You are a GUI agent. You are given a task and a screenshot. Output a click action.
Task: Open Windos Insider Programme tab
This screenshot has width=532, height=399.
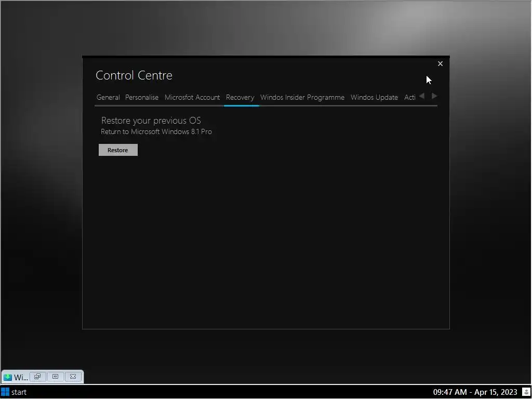click(x=302, y=97)
